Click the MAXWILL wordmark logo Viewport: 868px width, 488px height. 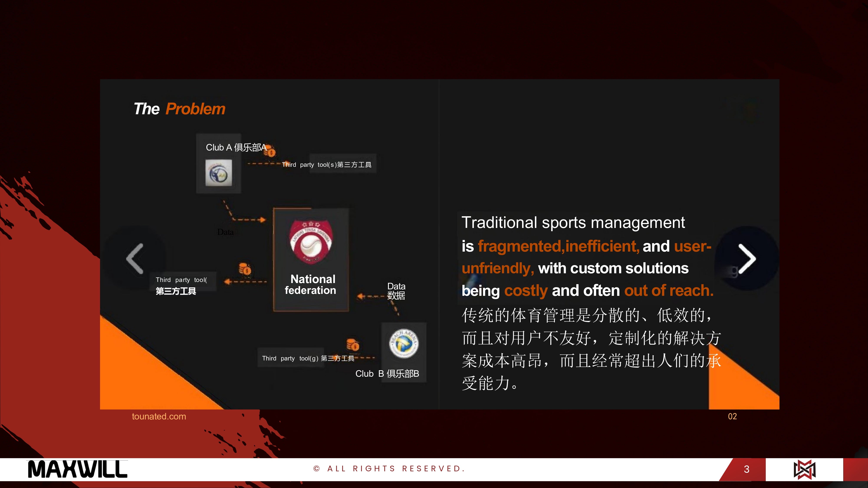77,469
